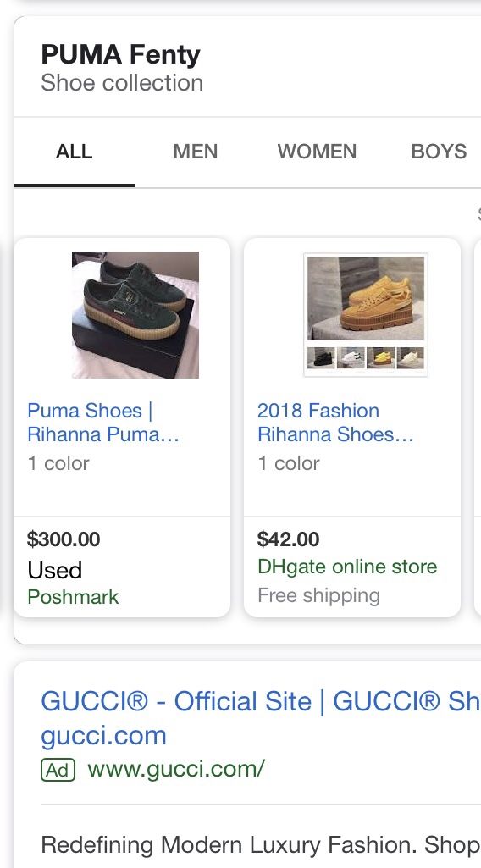
Task: Select the black shoe mini thumbnail
Action: click(x=322, y=357)
